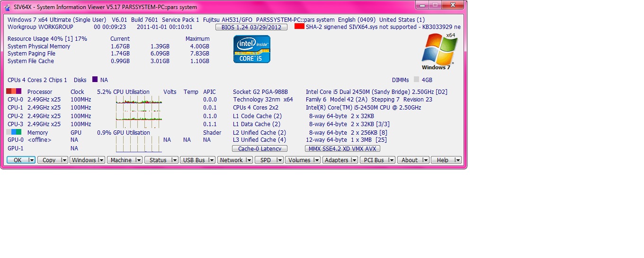Expand the Machine button dropdown arrow
The image size is (644, 258).
[139, 160]
